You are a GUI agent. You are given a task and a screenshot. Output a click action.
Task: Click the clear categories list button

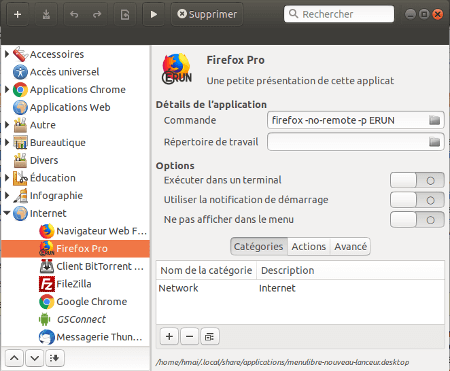209,336
